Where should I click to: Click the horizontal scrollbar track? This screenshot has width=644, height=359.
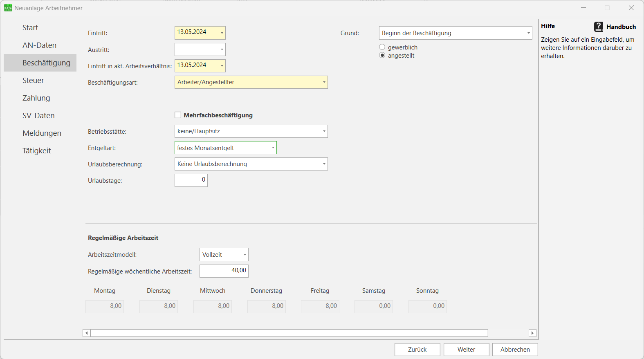click(x=508, y=333)
